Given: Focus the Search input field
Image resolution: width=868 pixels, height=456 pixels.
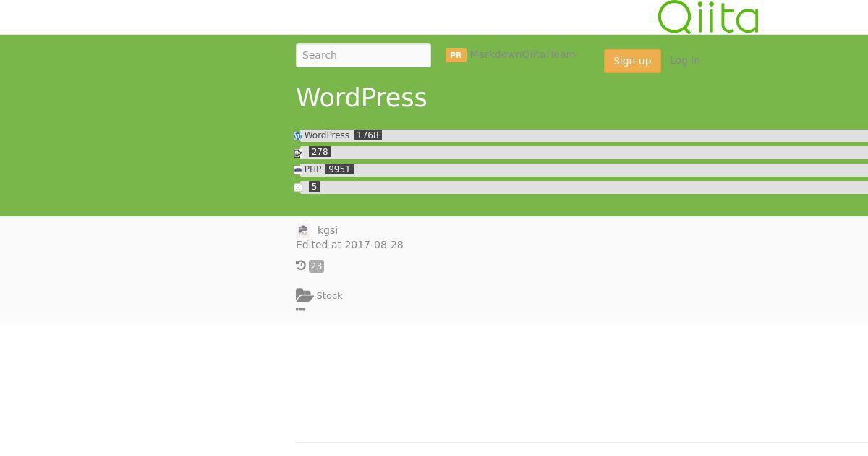Looking at the screenshot, I should point(363,55).
